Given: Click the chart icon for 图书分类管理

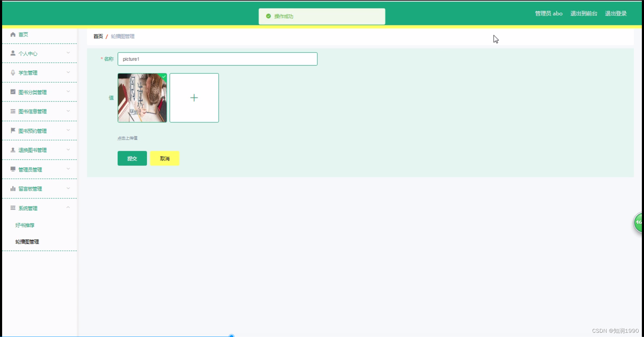Looking at the screenshot, I should (13, 92).
